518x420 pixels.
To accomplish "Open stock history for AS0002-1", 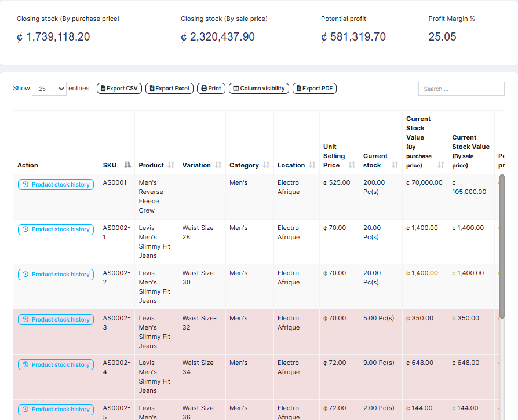I will click(56, 229).
